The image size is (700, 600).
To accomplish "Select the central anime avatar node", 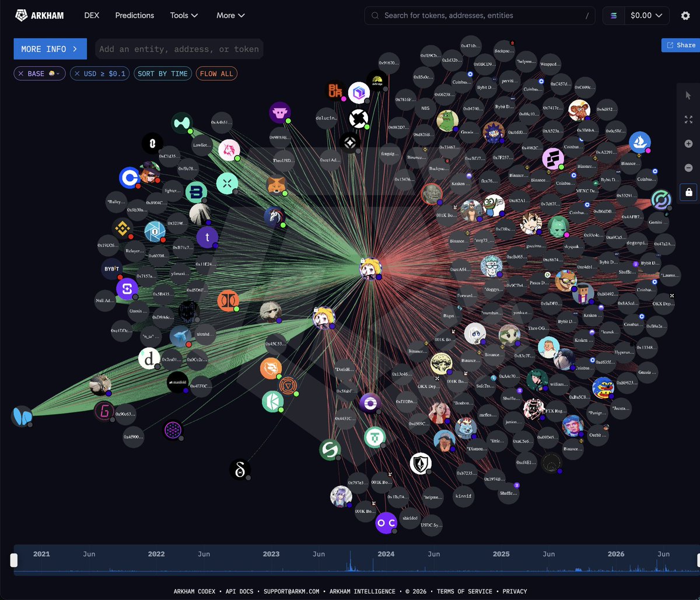I will (370, 269).
